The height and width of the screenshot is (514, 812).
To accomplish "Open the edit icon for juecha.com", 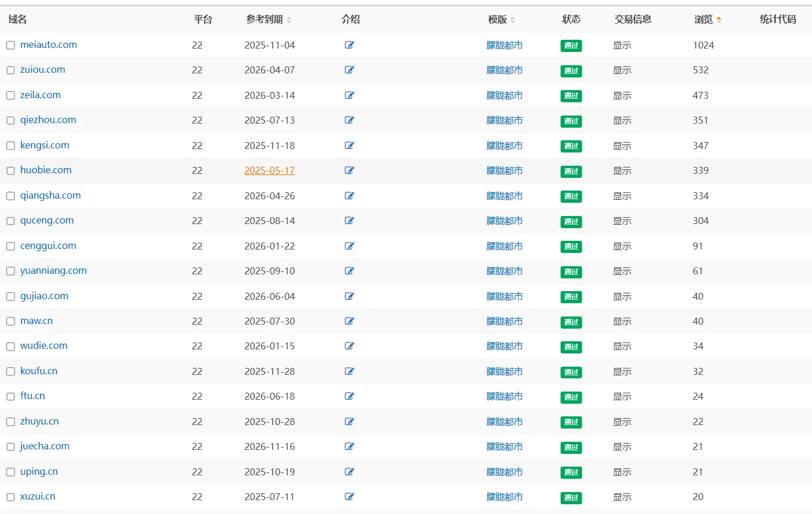I will [x=349, y=446].
